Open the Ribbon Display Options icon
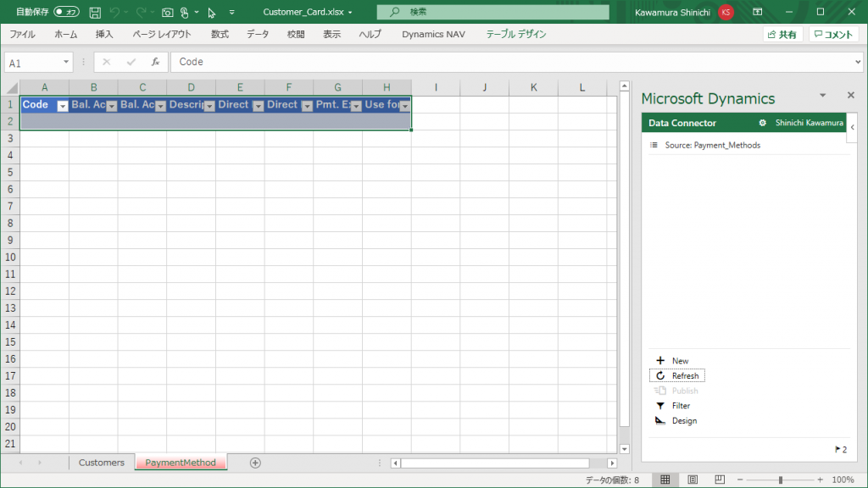Image resolution: width=868 pixels, height=488 pixels. click(758, 12)
